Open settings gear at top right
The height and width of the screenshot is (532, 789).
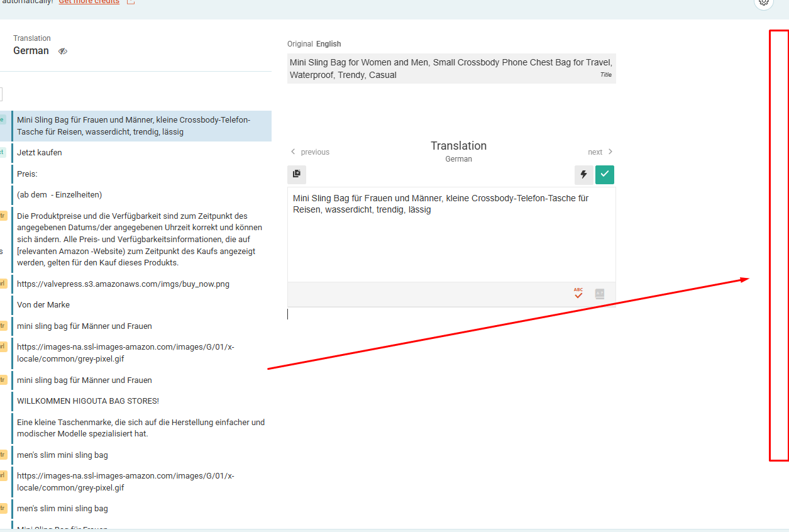tap(763, 2)
